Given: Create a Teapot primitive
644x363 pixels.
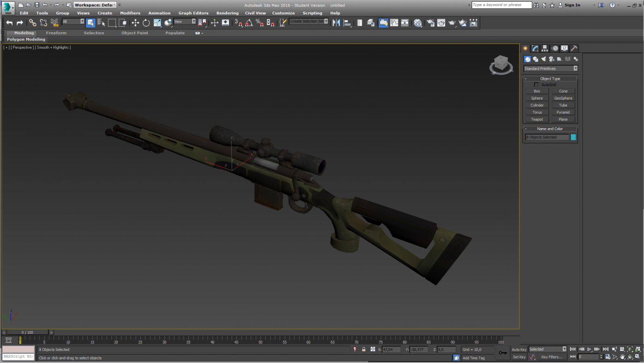Looking at the screenshot, I should point(537,119).
